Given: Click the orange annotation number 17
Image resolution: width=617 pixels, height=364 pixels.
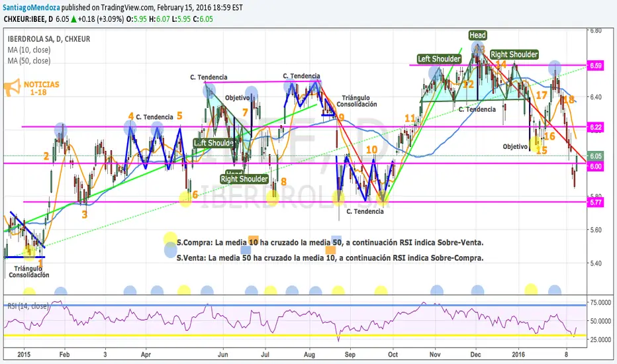Looking at the screenshot, I should [x=542, y=95].
